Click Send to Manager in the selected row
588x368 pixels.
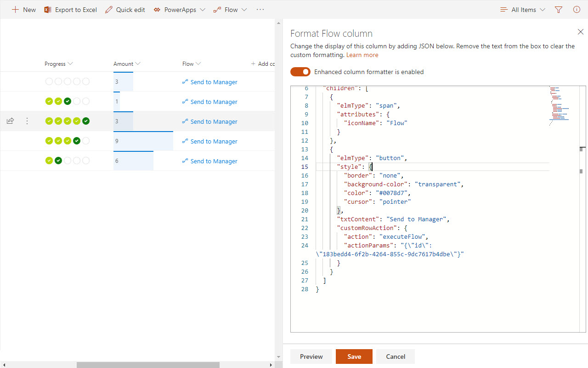click(214, 121)
